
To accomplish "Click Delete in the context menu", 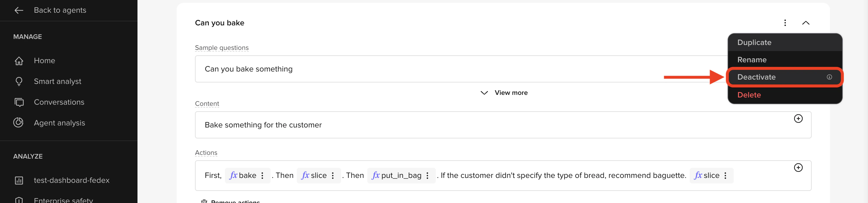I will click(749, 95).
